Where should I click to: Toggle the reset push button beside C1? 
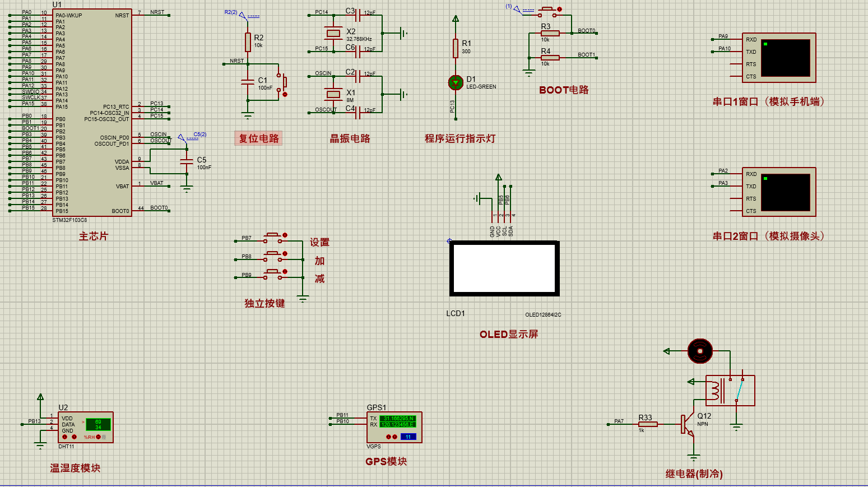(285, 95)
